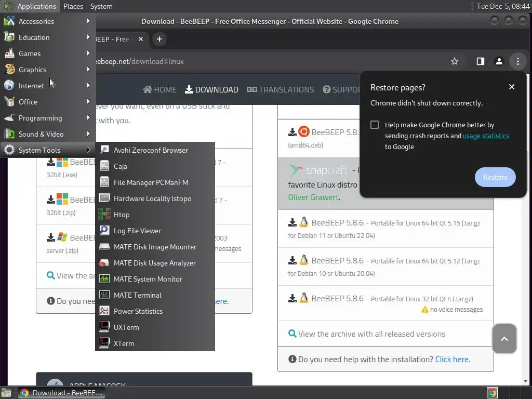Expand the Internet submenu

coord(48,86)
